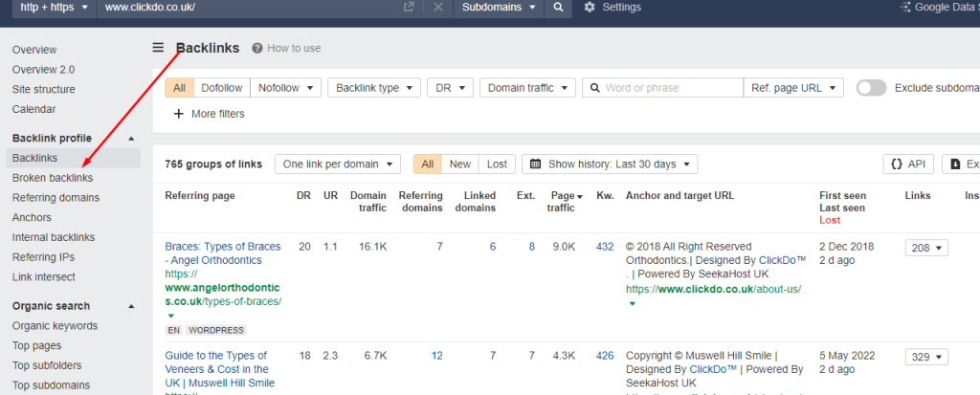
Task: Toggle Exclude subdomains switch
Action: [871, 88]
